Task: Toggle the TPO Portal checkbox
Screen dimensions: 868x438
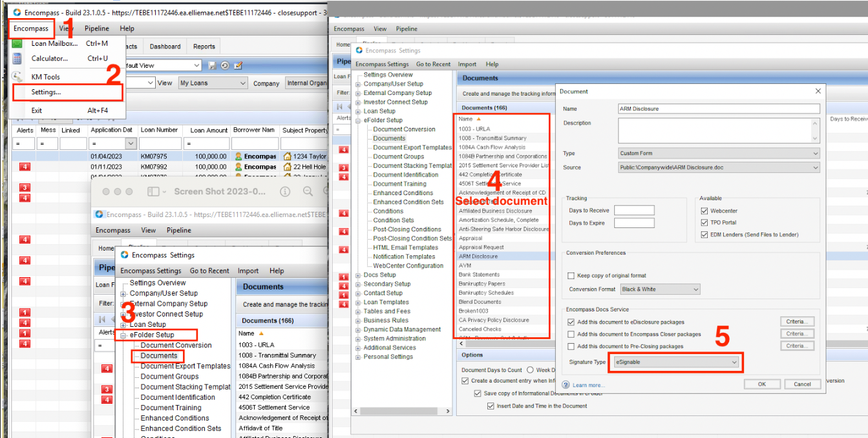Action: (x=704, y=222)
